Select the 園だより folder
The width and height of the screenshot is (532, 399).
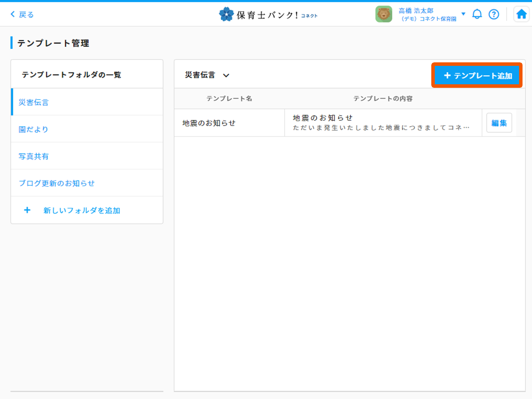click(33, 129)
